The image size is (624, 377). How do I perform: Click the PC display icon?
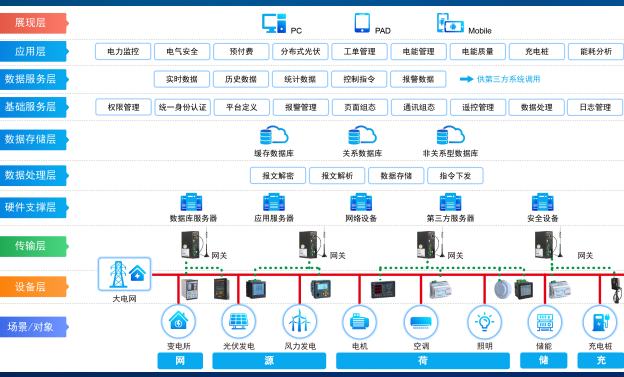pos(274,23)
